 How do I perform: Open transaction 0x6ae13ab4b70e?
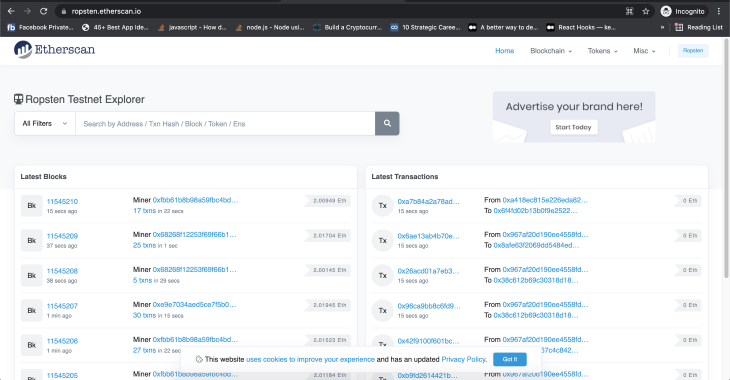[x=428, y=236]
